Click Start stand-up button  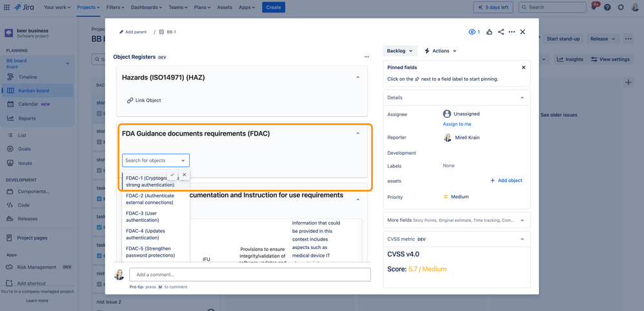[x=563, y=39]
